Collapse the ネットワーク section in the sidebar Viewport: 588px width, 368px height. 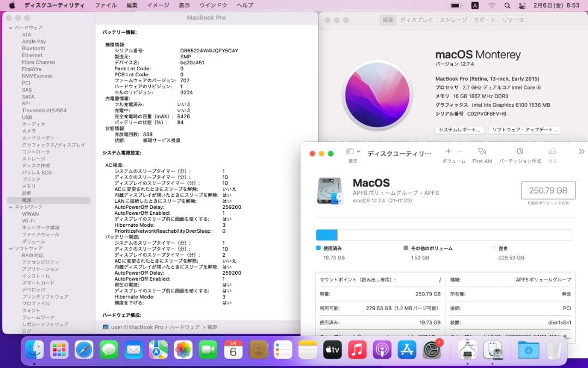(x=9, y=207)
